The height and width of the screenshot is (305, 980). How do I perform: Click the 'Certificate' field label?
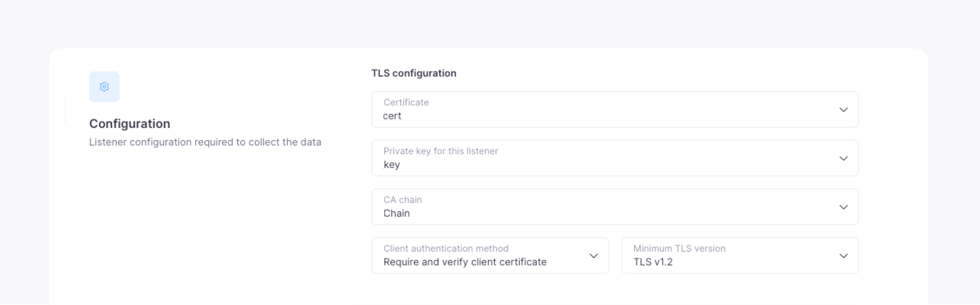click(x=406, y=103)
